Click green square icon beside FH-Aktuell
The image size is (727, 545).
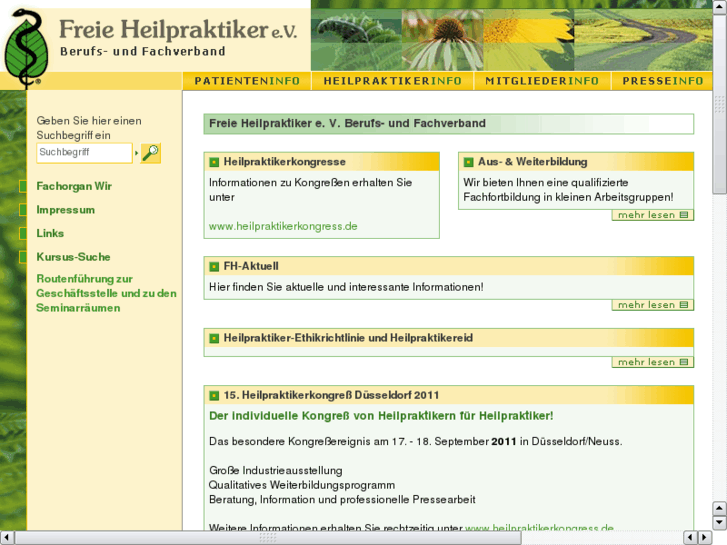click(214, 266)
